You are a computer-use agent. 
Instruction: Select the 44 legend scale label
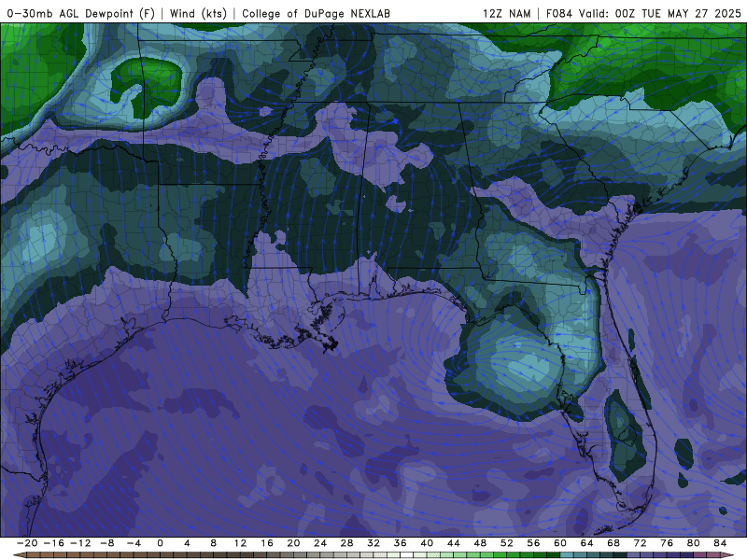454,543
